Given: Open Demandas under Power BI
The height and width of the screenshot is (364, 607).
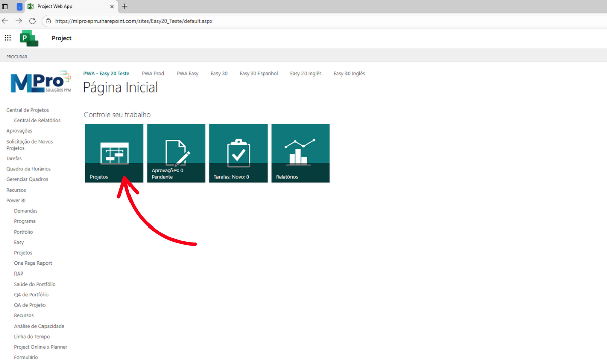Looking at the screenshot, I should (26, 211).
